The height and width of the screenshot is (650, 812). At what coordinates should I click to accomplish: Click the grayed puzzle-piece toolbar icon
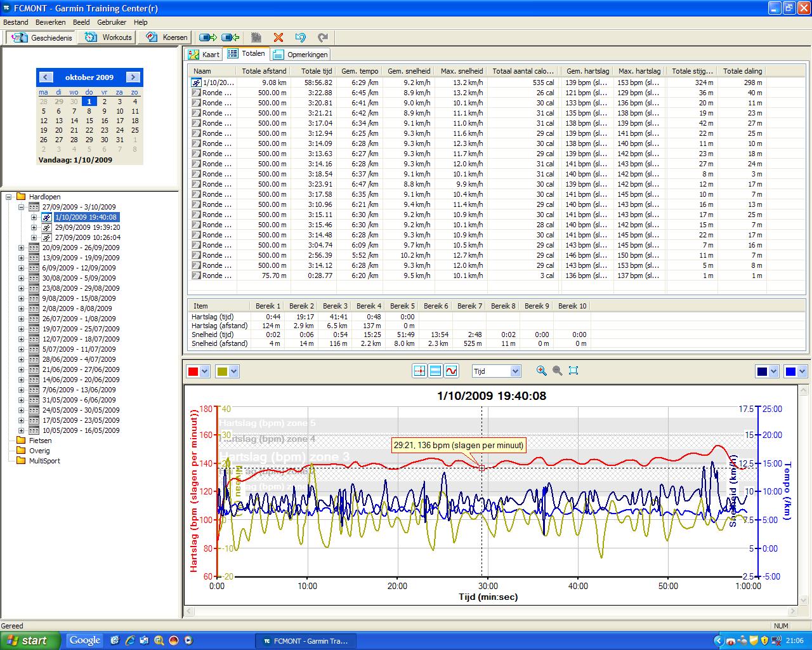[256, 37]
